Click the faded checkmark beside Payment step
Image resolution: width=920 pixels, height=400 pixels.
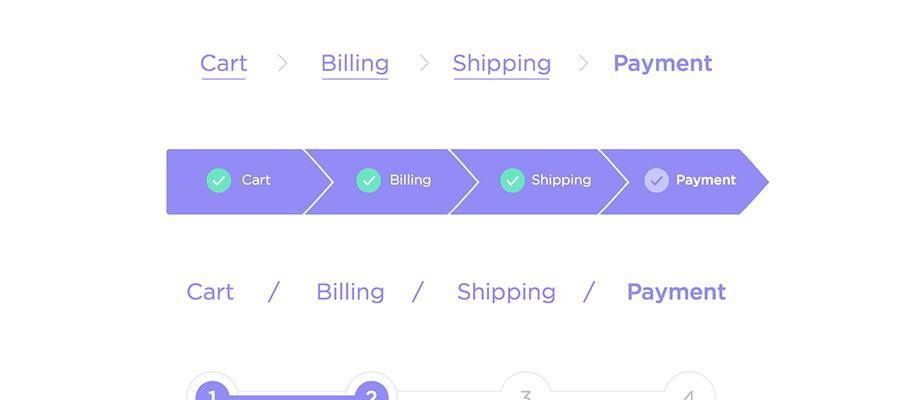(657, 181)
